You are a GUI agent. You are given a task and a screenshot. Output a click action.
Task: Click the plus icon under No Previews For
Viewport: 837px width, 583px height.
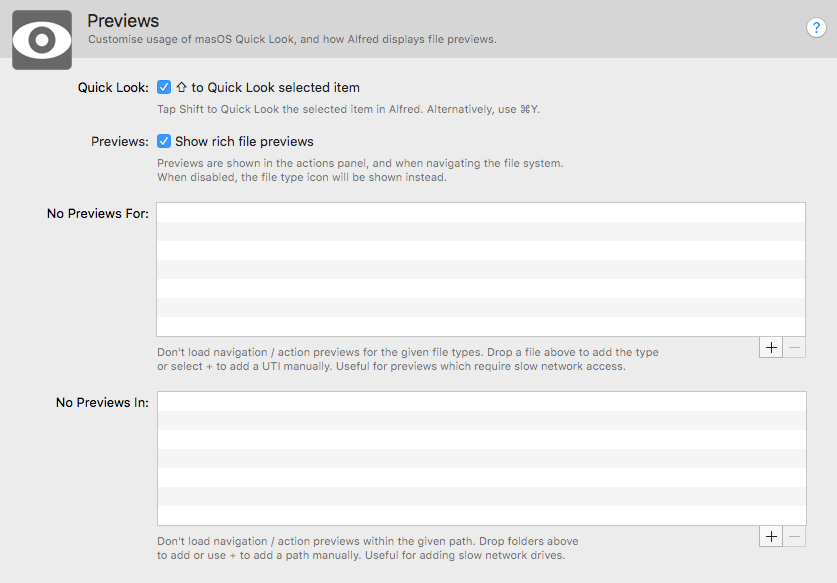(771, 347)
